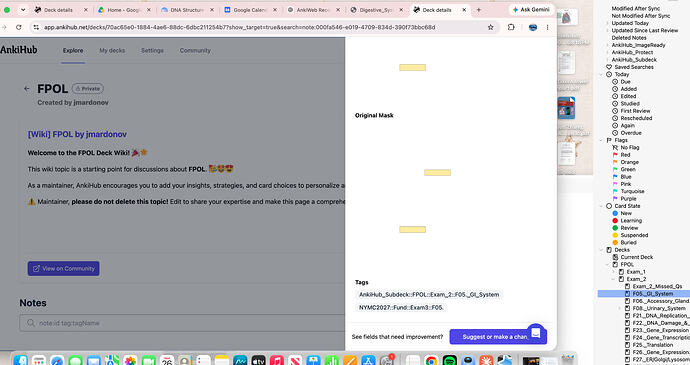This screenshot has width=690, height=365.
Task: Filter by Learning card state
Action: (x=631, y=221)
